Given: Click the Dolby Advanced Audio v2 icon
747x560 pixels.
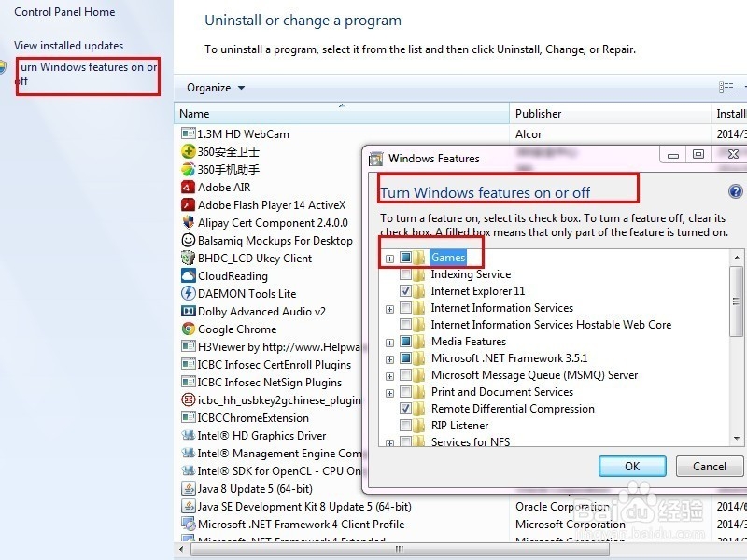Looking at the screenshot, I should 189,311.
